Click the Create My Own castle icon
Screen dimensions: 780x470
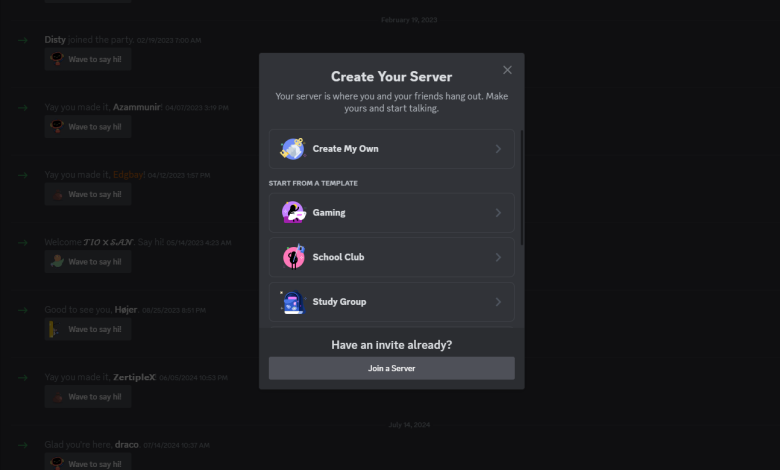pos(292,149)
